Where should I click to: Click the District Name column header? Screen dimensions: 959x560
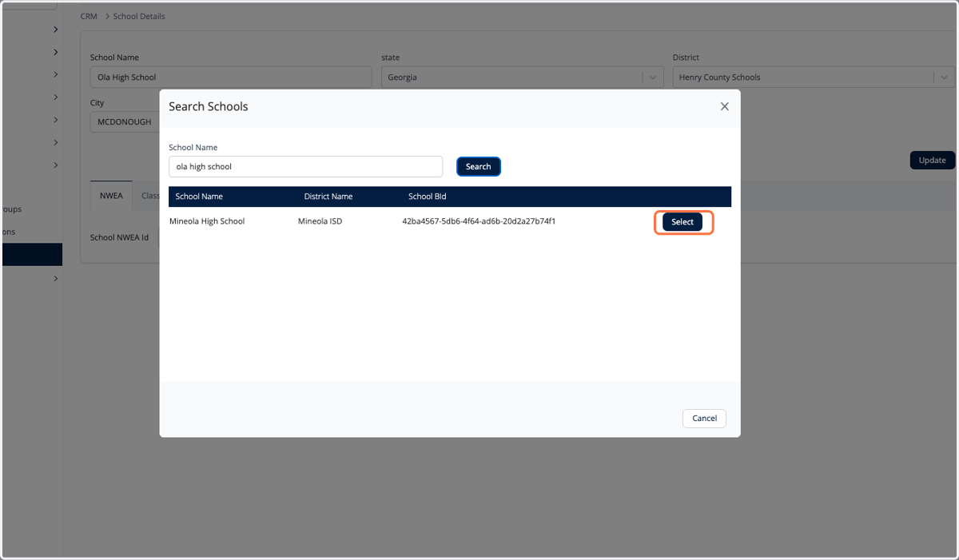pos(328,197)
